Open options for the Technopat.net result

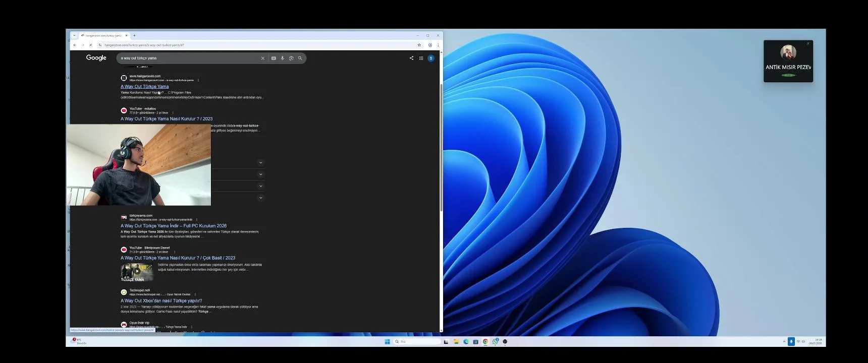[195, 294]
